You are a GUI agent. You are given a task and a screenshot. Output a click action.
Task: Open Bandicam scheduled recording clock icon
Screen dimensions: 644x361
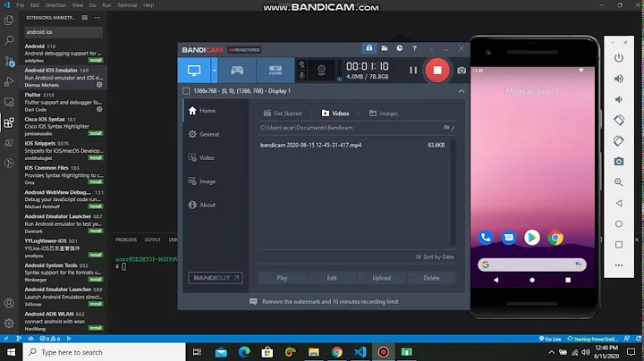click(399, 48)
